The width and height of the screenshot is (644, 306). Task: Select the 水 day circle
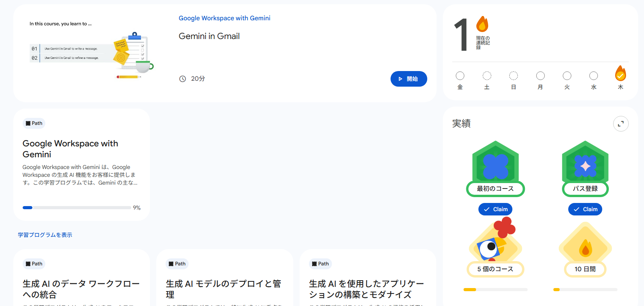point(594,76)
